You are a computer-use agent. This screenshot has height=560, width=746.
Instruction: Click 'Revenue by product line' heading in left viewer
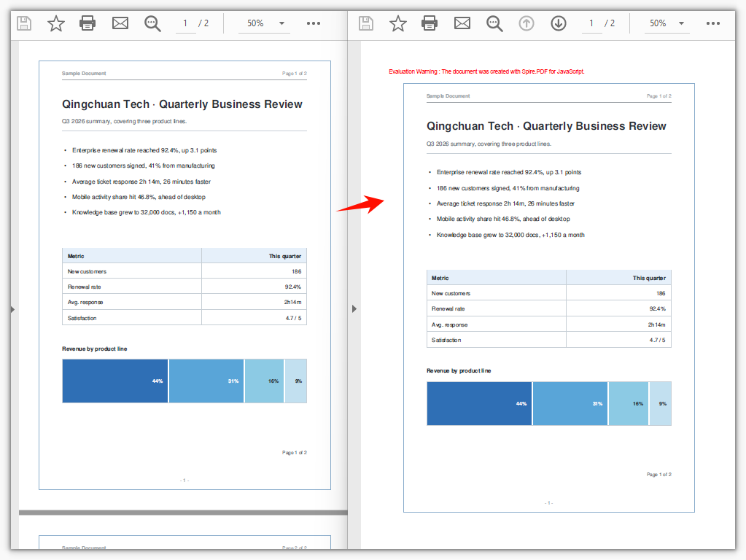(95, 349)
